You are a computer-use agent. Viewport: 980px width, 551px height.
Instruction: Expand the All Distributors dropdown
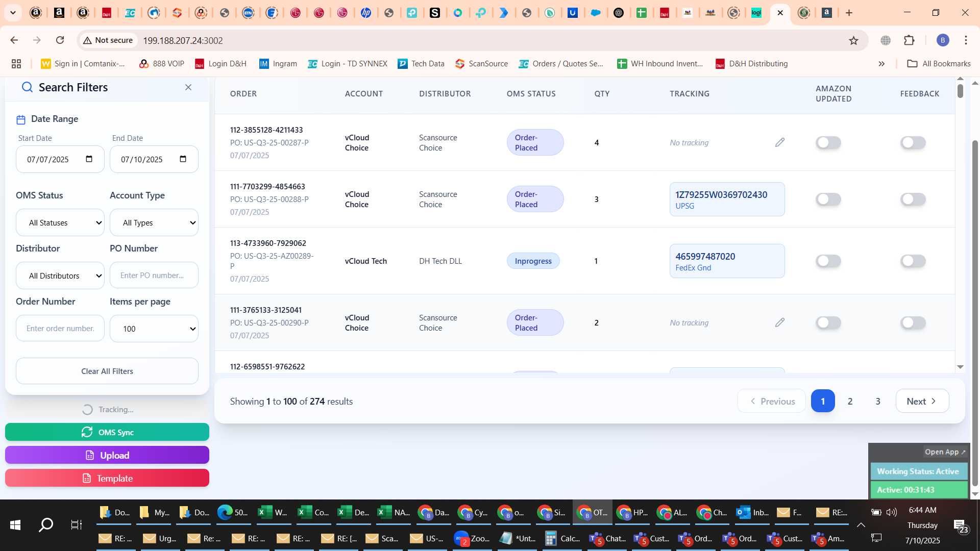coord(60,275)
